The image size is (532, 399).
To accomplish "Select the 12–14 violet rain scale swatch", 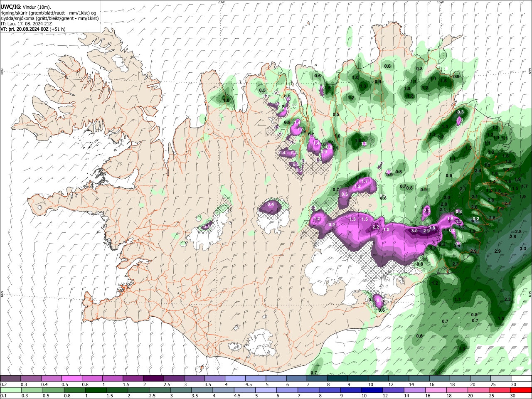I will [394, 390].
